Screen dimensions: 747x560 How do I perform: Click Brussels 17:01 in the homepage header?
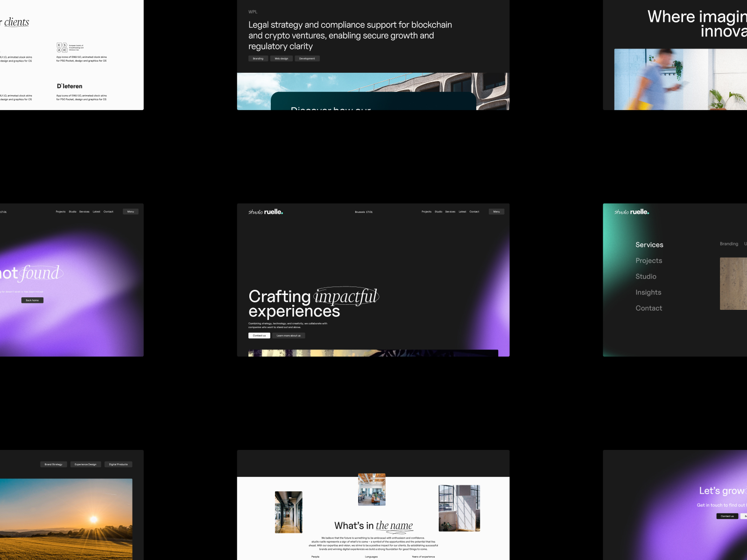pos(364,212)
